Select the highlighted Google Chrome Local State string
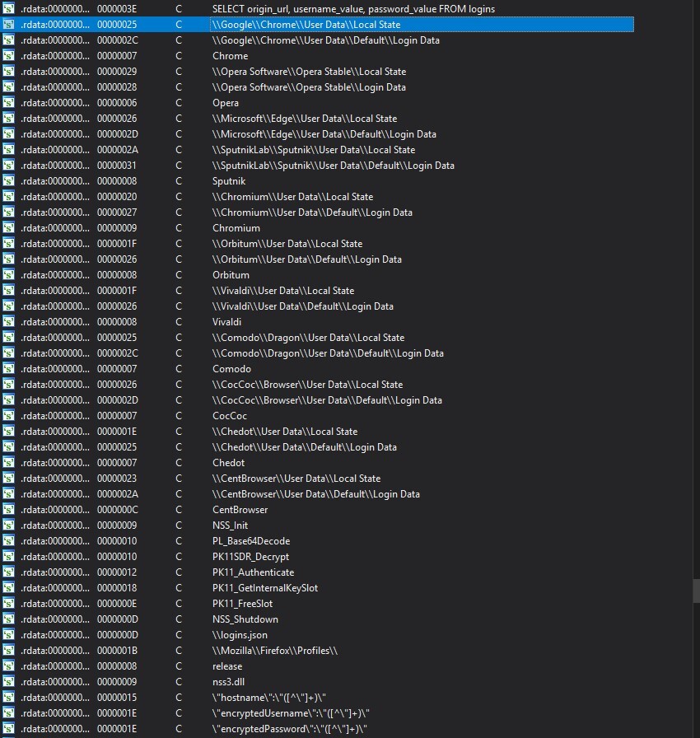Image resolution: width=700 pixels, height=738 pixels. coord(306,25)
